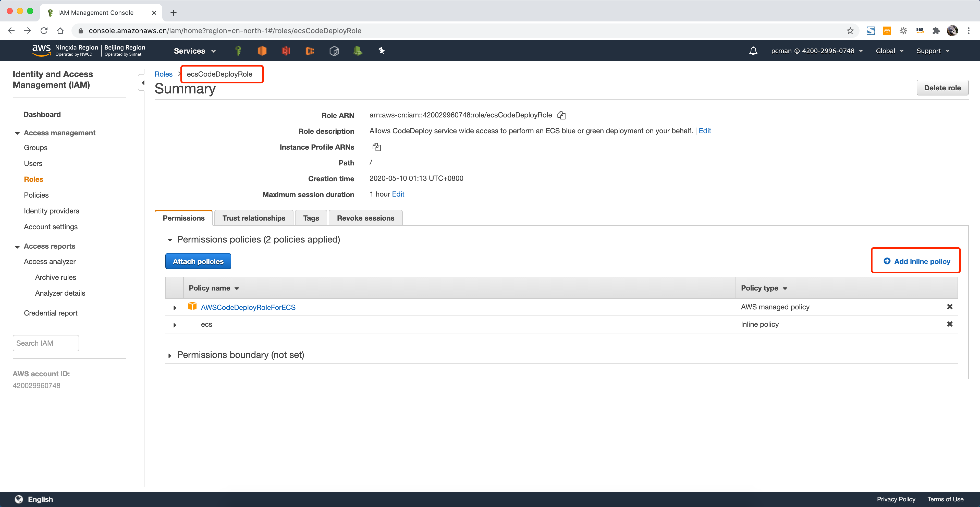Open the white cube service shortcut icon
Viewport: 980px width, 507px height.
point(334,51)
